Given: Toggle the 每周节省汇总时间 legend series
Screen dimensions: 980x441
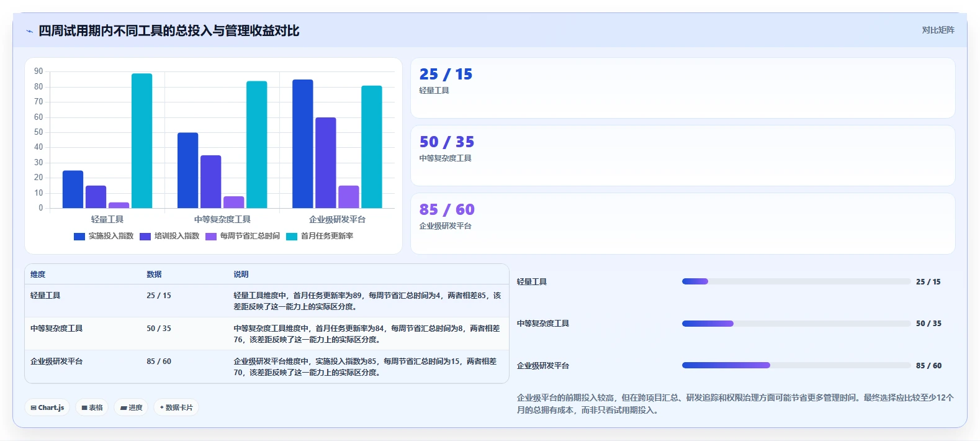Looking at the screenshot, I should coord(243,236).
